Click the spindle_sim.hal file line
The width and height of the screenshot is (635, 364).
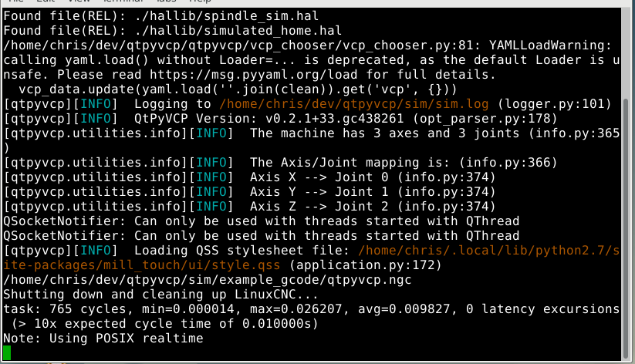coord(161,16)
